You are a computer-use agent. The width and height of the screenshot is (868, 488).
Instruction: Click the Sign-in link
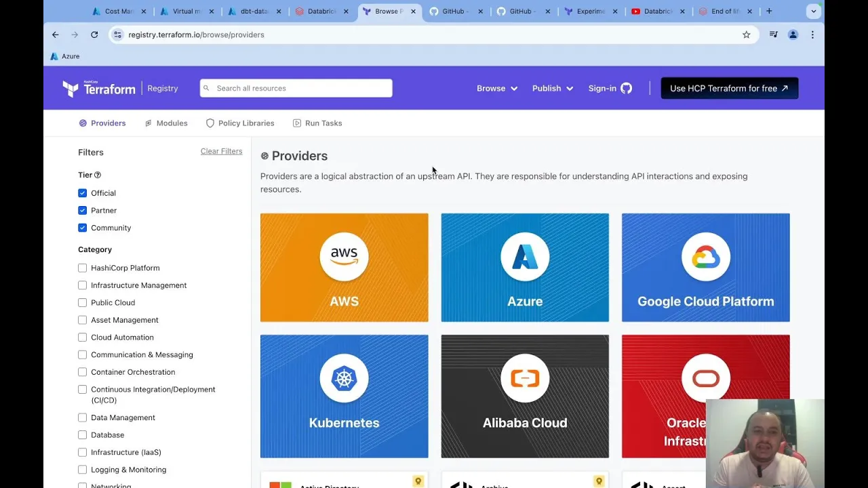[602, 88]
